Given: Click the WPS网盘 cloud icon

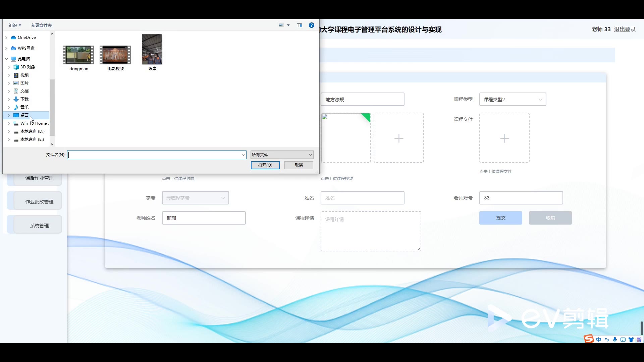Looking at the screenshot, I should pos(13,48).
